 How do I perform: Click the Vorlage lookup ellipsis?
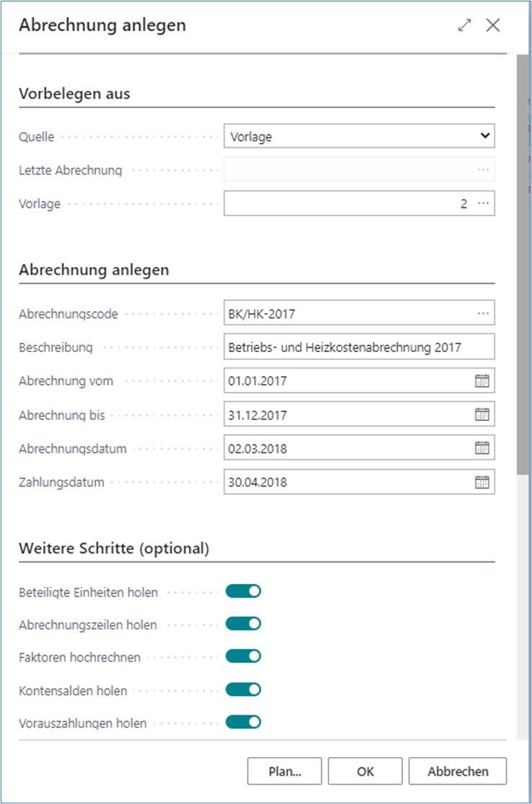(483, 204)
